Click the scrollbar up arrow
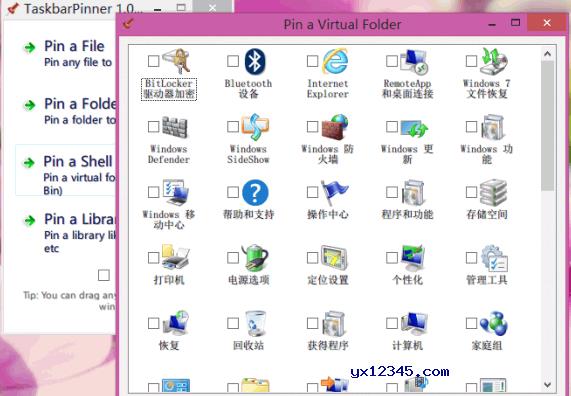Viewport: 571px width, 396px height. pos(547,54)
